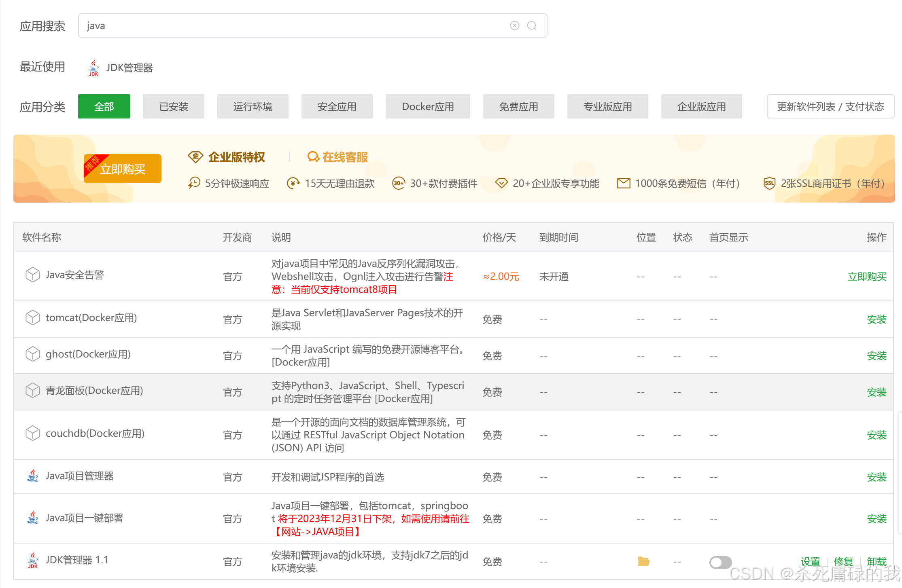Click Java项目一键部署 Java icon

coord(32,518)
